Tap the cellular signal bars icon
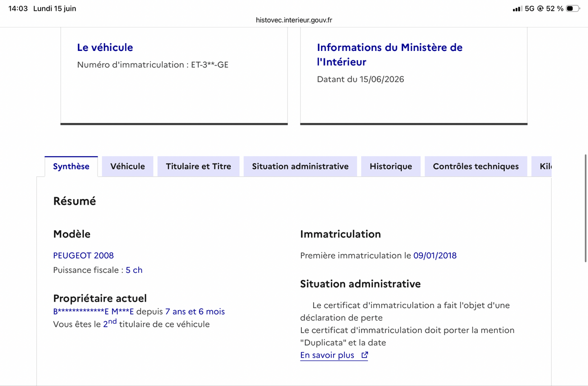This screenshot has height=386, width=588. coord(516,9)
